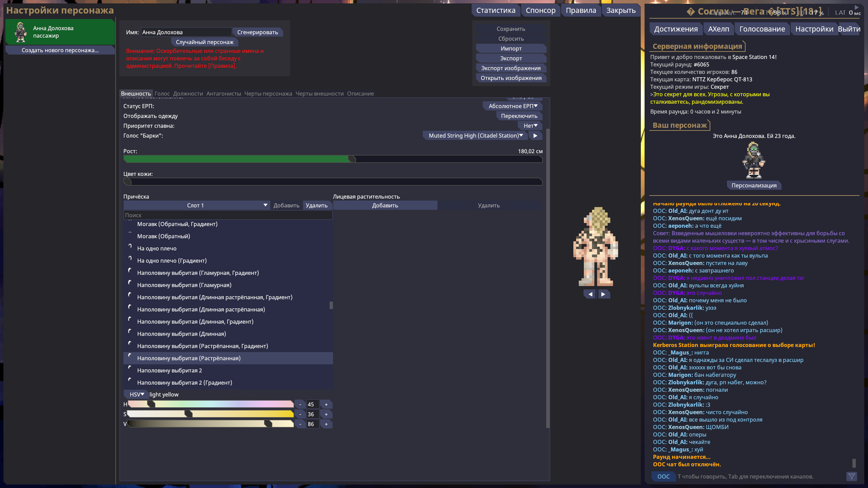The image size is (868, 488).
Task: Toggle clothing display with Переключить
Action: 519,116
